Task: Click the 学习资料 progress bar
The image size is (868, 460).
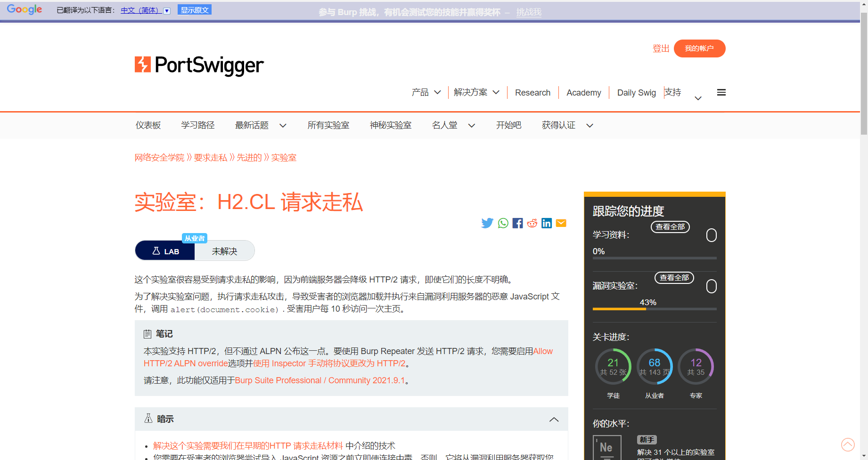Action: tap(655, 258)
